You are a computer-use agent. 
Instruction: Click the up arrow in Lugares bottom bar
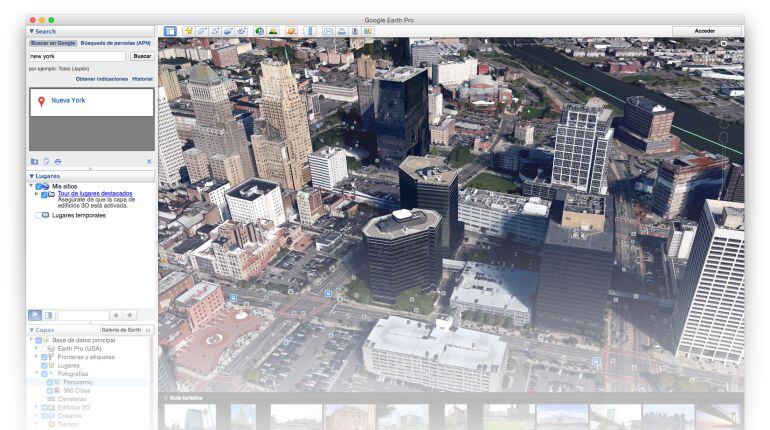point(116,315)
